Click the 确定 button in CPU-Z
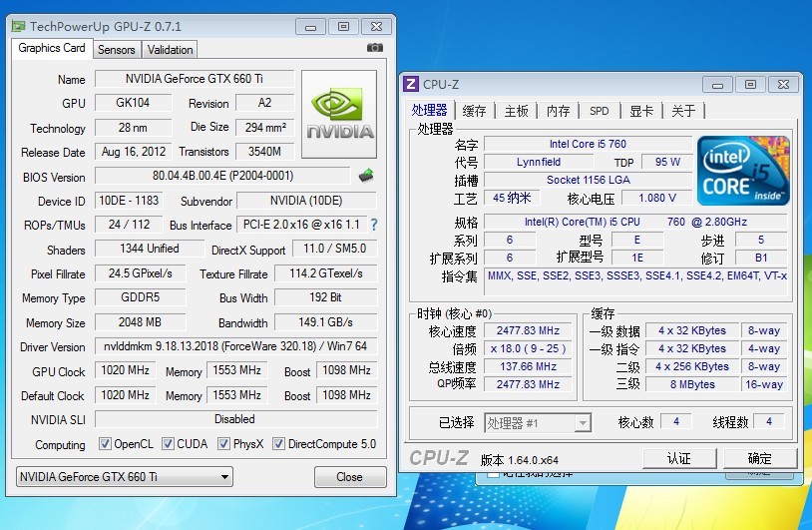This screenshot has width=812, height=530. [760, 458]
